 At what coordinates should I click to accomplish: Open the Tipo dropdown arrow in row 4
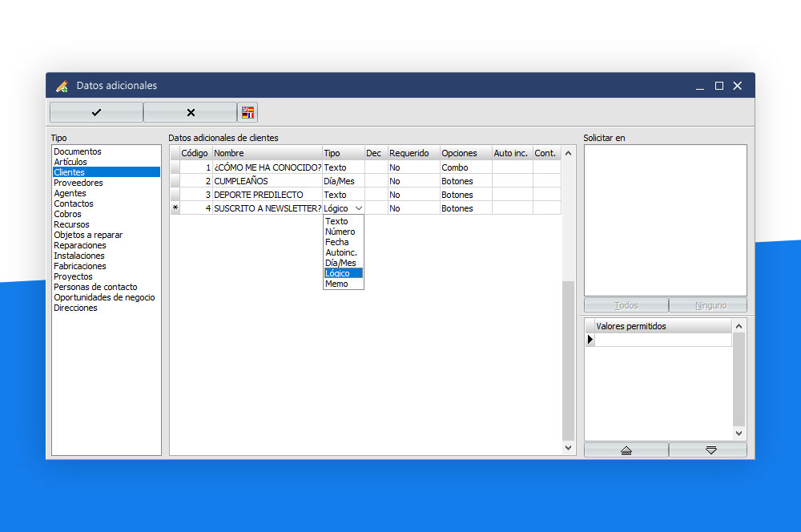pyautogui.click(x=358, y=208)
